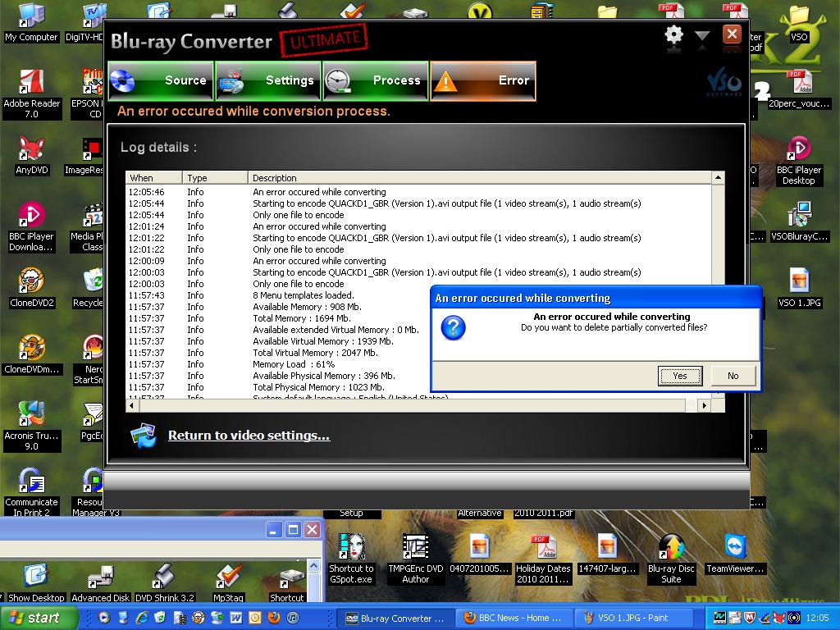Select the AnyDVD desktop icon
Viewport: 840px width, 630px height.
point(32,155)
